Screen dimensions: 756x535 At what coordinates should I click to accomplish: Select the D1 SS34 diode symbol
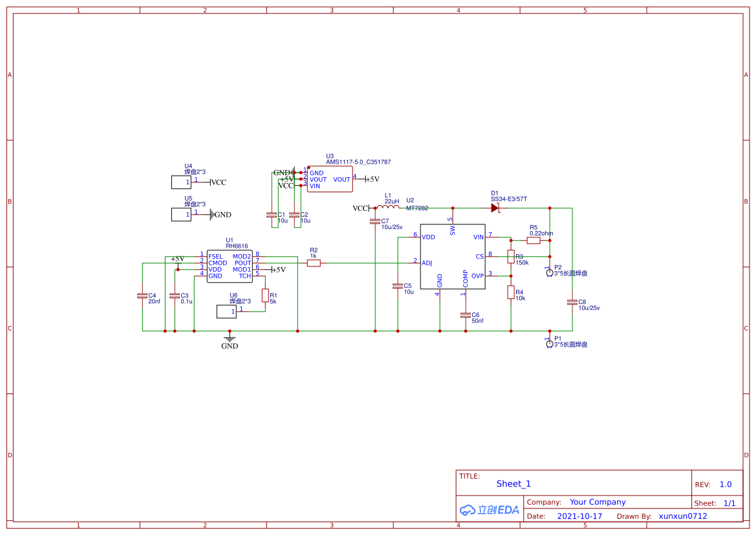(495, 208)
